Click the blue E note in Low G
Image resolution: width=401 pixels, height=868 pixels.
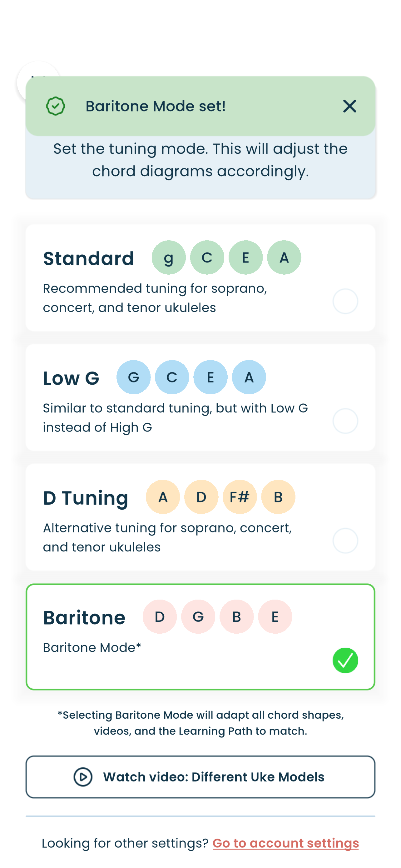tap(210, 377)
